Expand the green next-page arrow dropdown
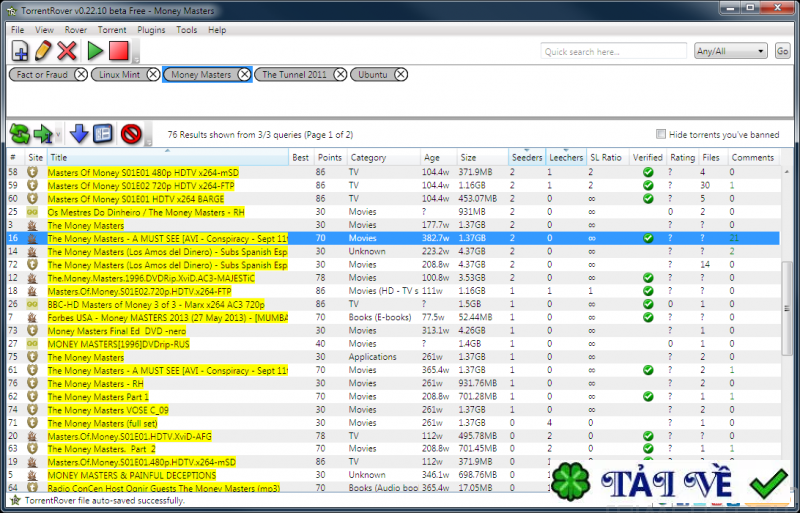Screen dimensions: 800x513 pyautogui.click(x=59, y=135)
